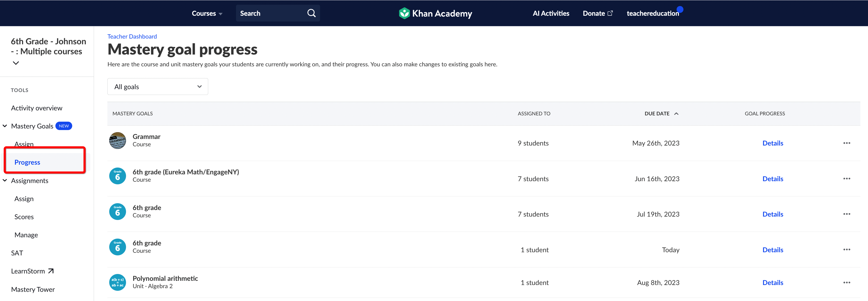View Details for Polynomial arithmetic goal
This screenshot has height=301, width=868.
tap(773, 283)
